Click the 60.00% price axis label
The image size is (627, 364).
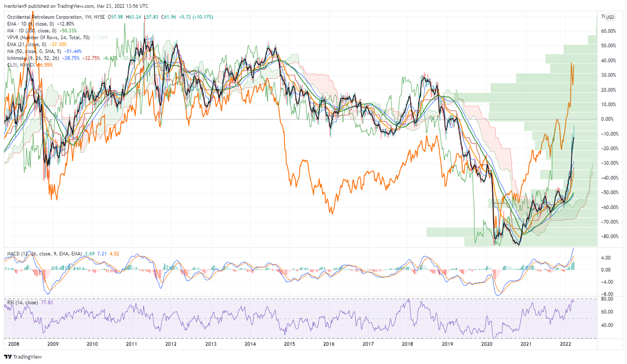point(609,31)
